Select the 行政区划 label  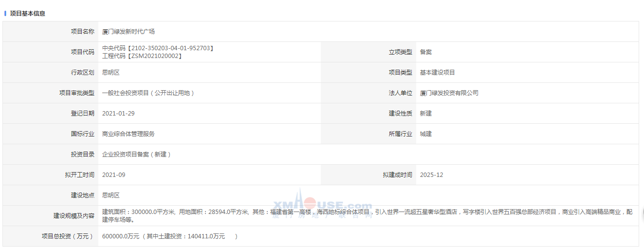(83, 72)
